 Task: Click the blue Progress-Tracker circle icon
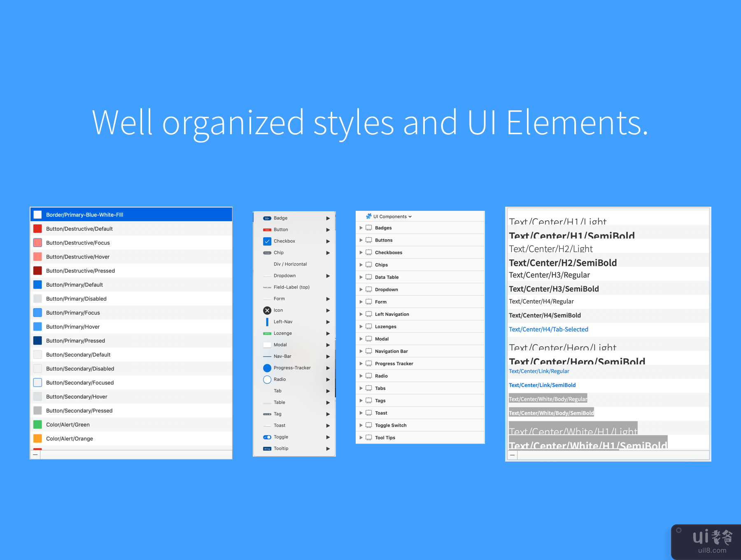(267, 368)
